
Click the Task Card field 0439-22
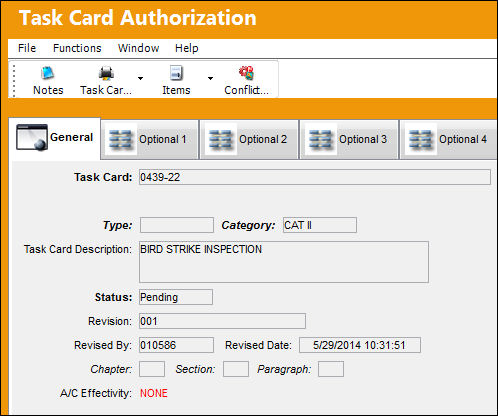pos(315,177)
